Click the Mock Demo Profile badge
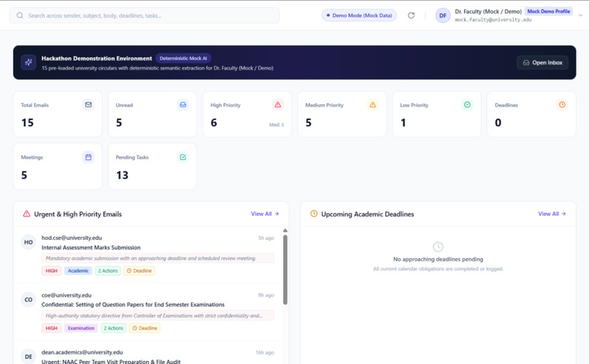 coord(548,11)
